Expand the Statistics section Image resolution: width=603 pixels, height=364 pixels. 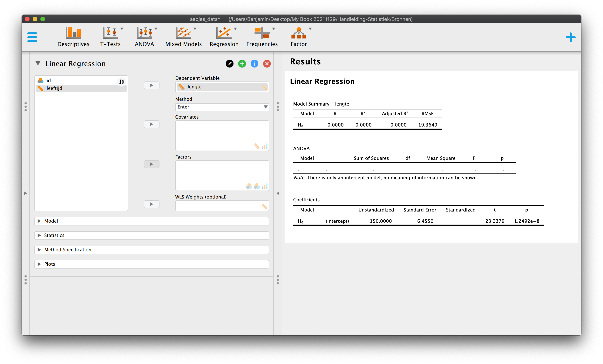tap(152, 235)
